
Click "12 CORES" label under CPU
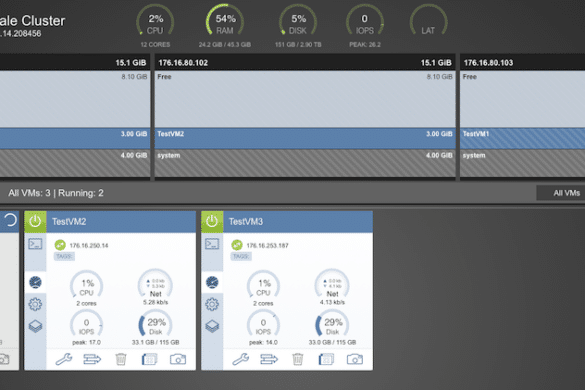155,45
